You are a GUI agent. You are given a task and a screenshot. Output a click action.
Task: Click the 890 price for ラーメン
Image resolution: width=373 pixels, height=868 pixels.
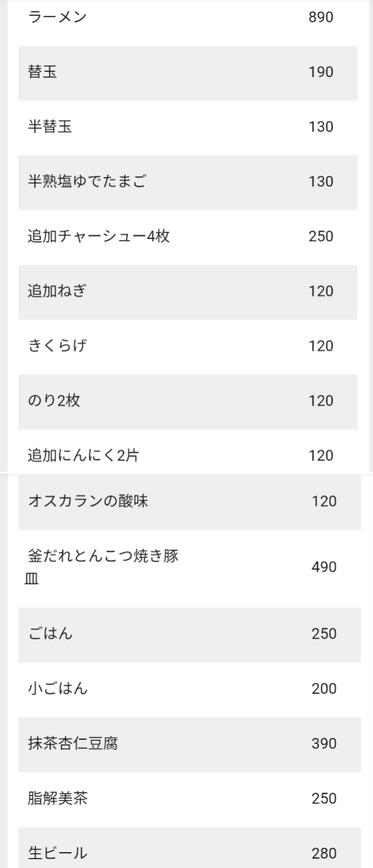[321, 18]
